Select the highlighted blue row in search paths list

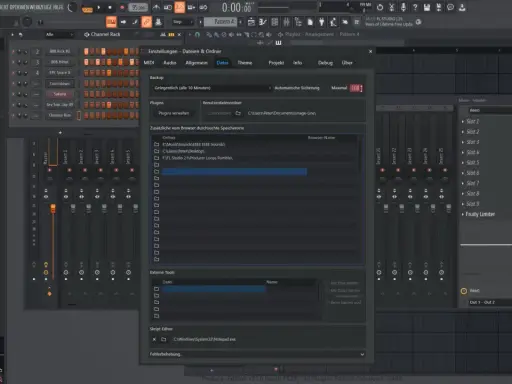tap(234, 172)
